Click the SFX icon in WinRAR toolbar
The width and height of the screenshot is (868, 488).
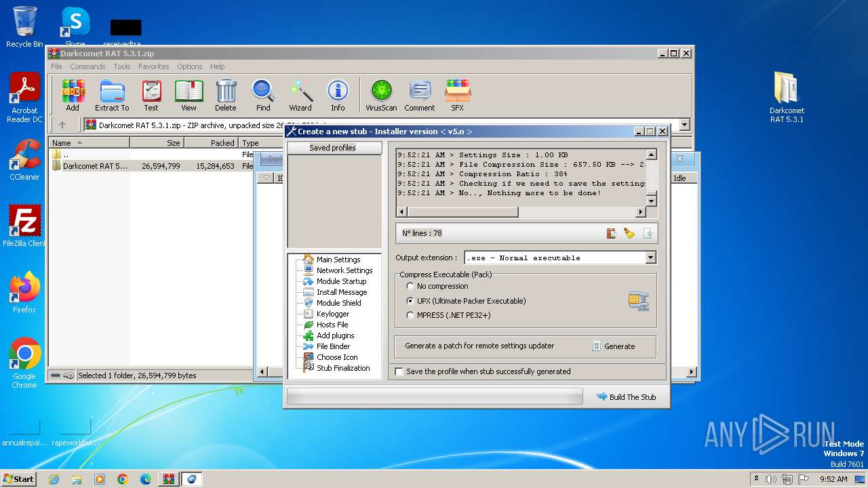(x=458, y=95)
